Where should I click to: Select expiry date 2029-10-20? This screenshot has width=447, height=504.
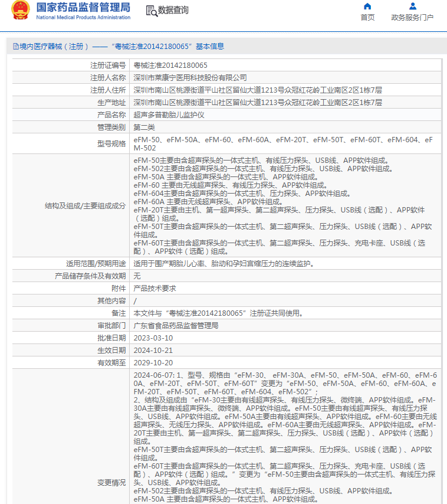153,363
